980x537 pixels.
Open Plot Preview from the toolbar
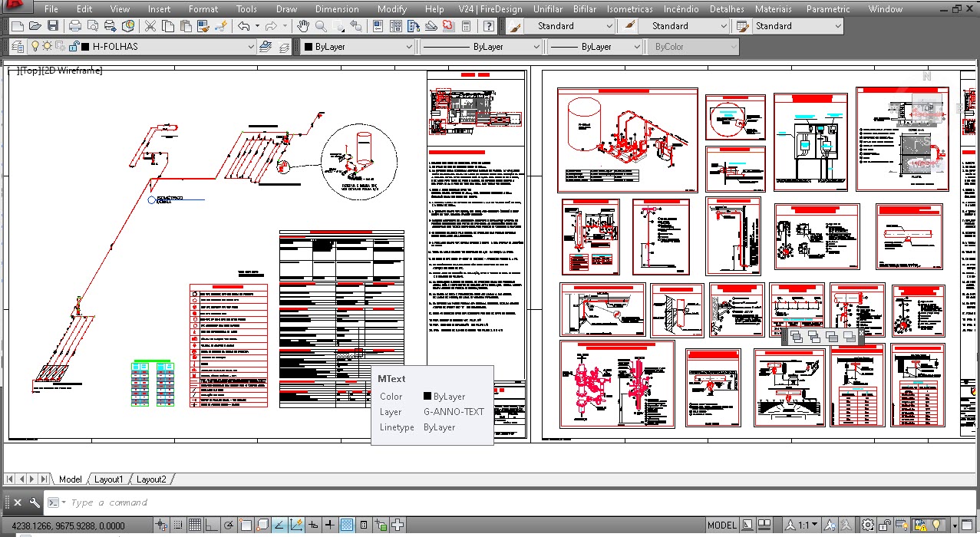tap(93, 26)
